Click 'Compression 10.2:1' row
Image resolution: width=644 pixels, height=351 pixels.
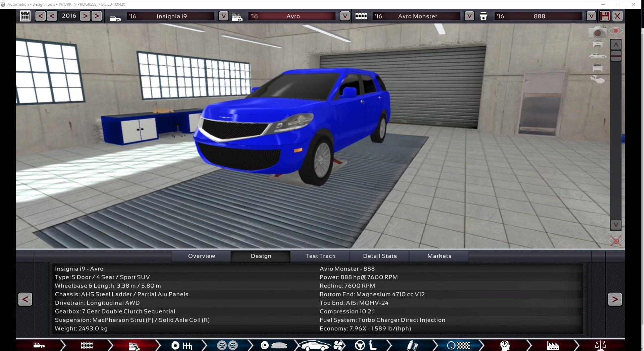347,311
